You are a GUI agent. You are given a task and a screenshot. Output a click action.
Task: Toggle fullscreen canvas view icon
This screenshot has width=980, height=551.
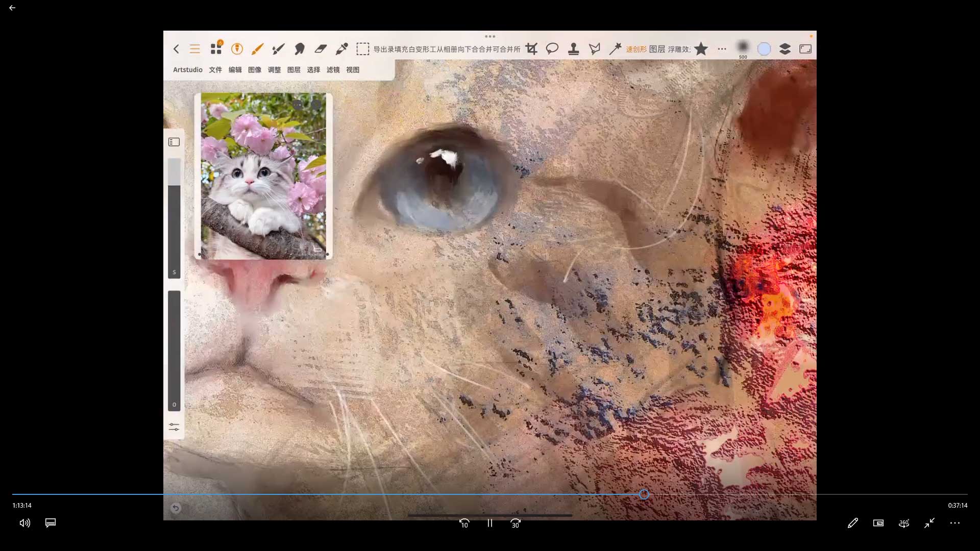click(805, 49)
